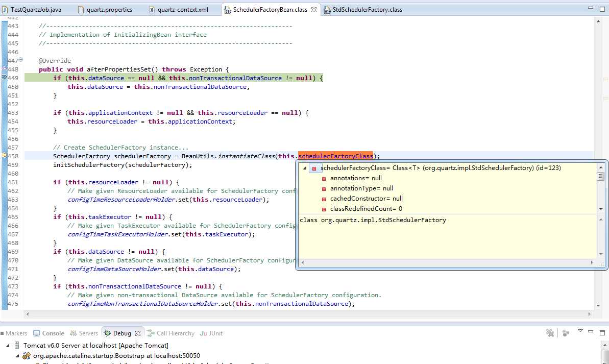This screenshot has width=609, height=364.
Task: Click the editor horizontal scroll-right arrow
Action: pos(589,314)
